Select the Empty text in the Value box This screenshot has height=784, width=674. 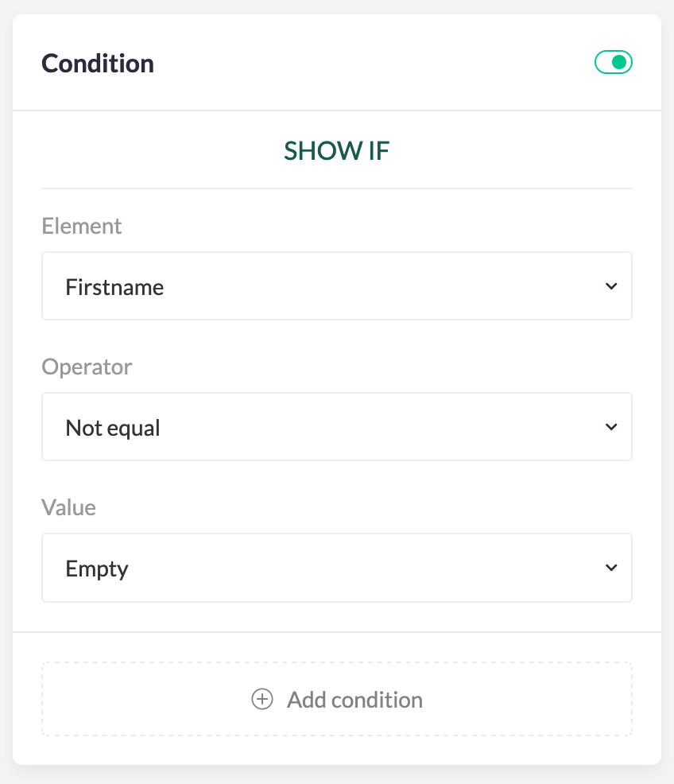(x=97, y=569)
